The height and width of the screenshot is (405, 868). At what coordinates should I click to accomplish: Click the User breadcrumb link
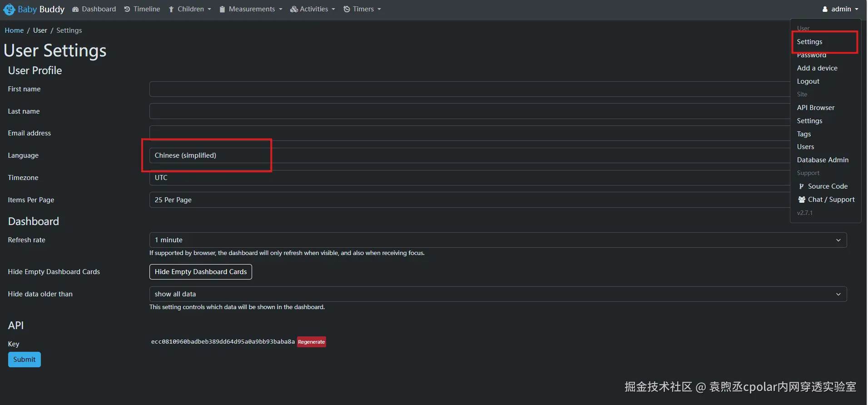40,30
